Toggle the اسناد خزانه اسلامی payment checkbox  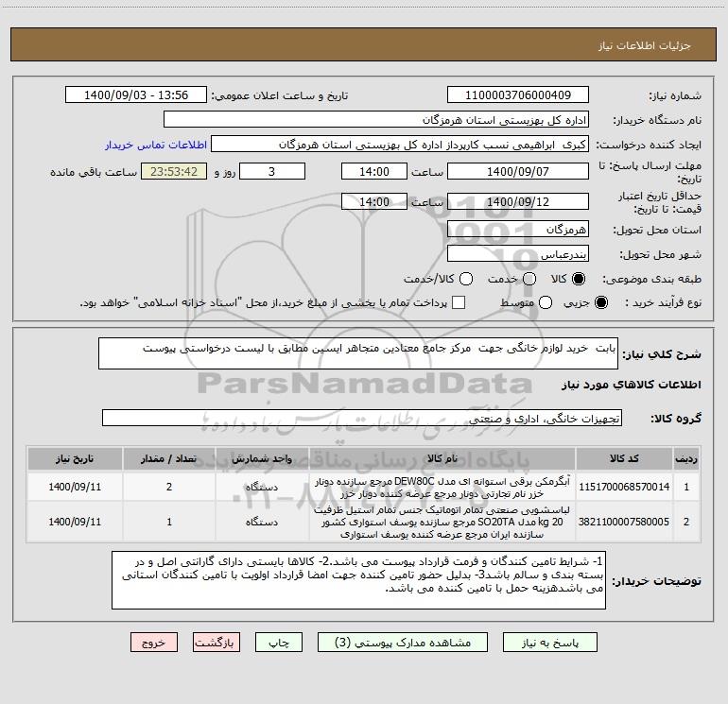click(x=459, y=302)
